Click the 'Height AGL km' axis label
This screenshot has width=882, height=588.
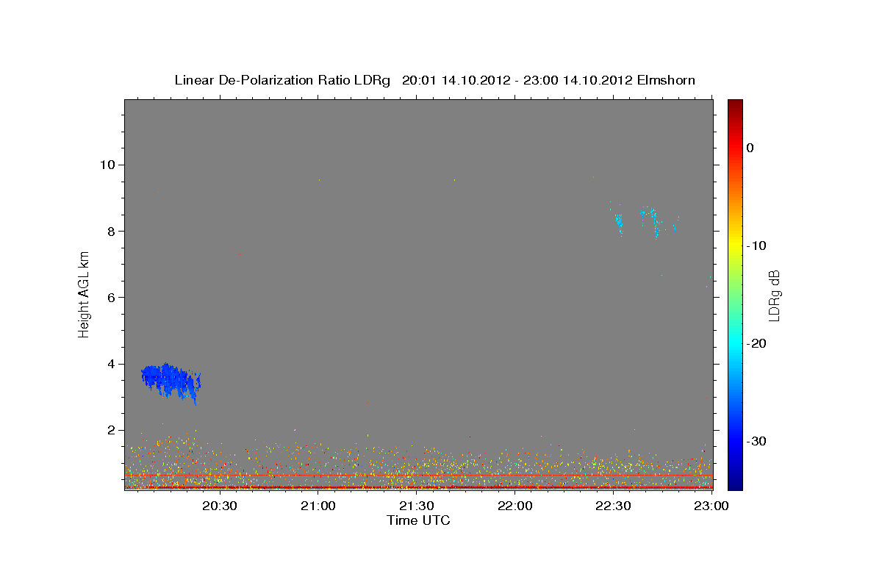click(85, 293)
